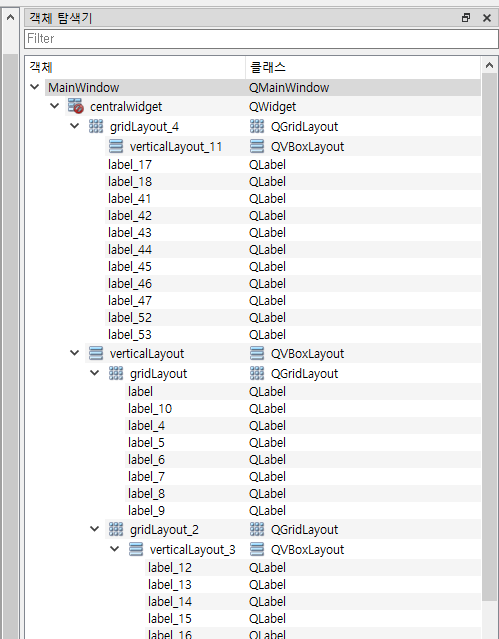Select label_8 object
Image resolution: width=499 pixels, height=639 pixels.
coord(146,494)
